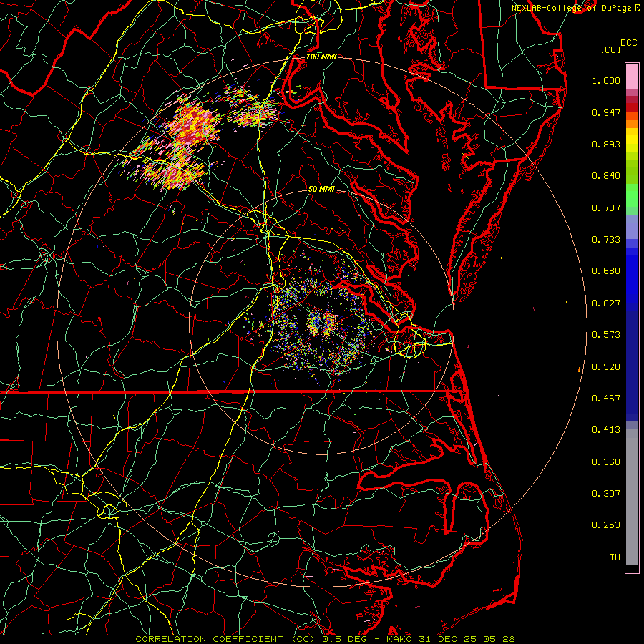Click the 100 NMI range ring label
Viewport: 644px width, 644px height.
pyautogui.click(x=321, y=57)
